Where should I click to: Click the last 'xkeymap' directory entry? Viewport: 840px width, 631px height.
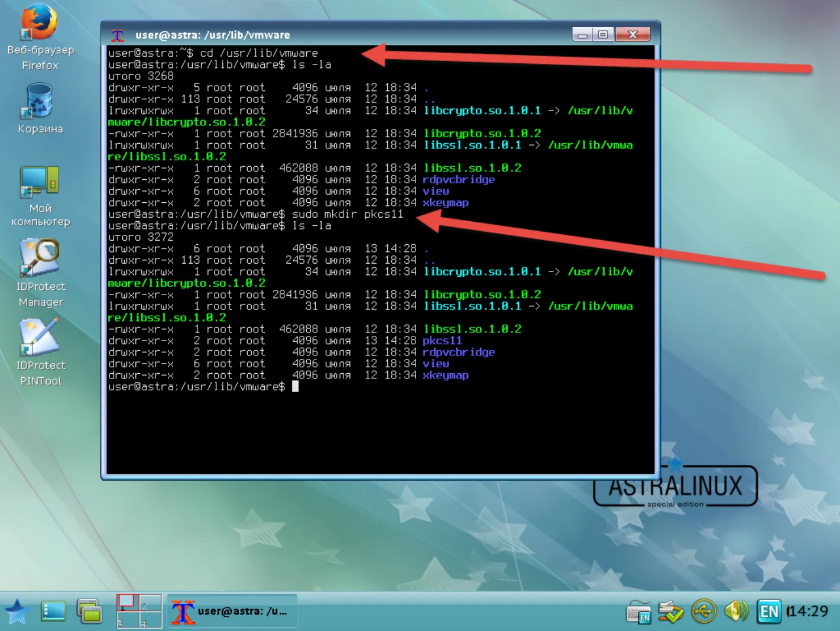446,376
